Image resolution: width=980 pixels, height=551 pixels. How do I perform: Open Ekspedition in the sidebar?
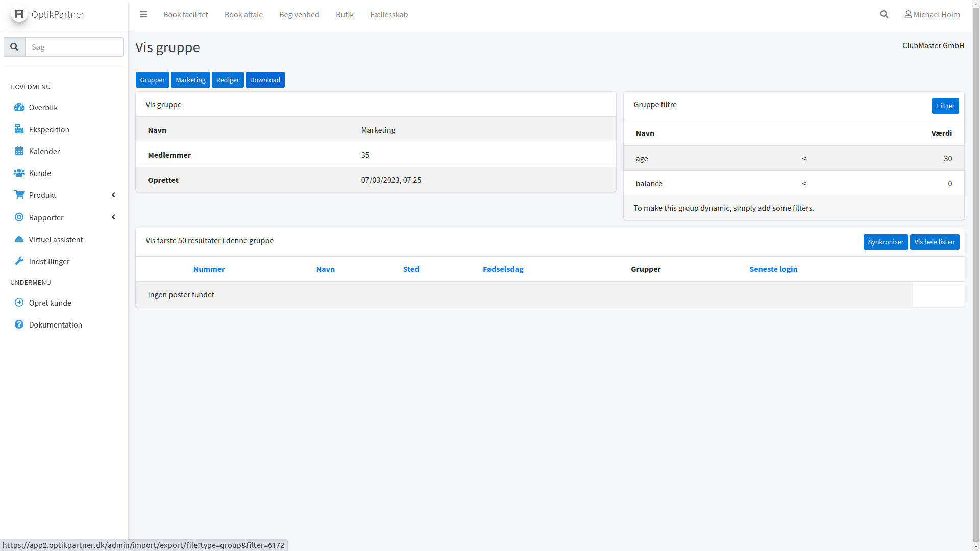pyautogui.click(x=49, y=129)
